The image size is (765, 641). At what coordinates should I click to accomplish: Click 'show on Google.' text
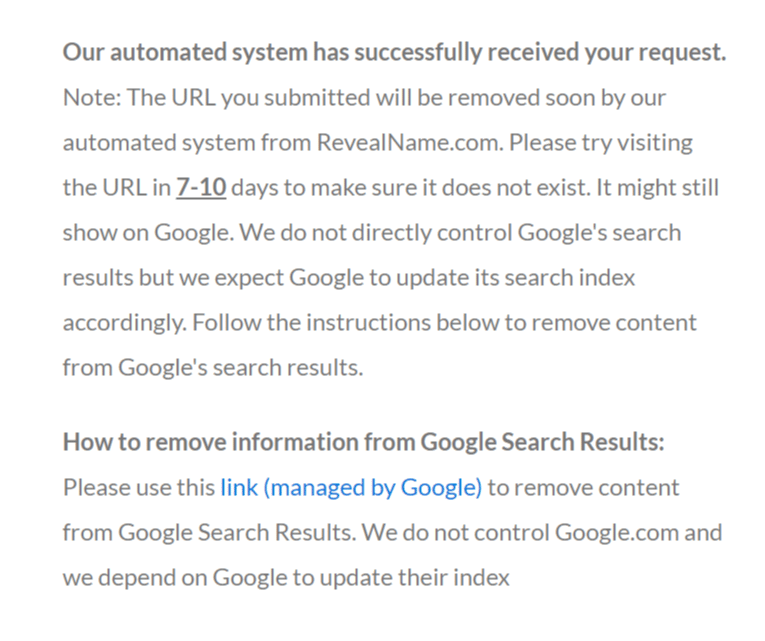(x=149, y=232)
